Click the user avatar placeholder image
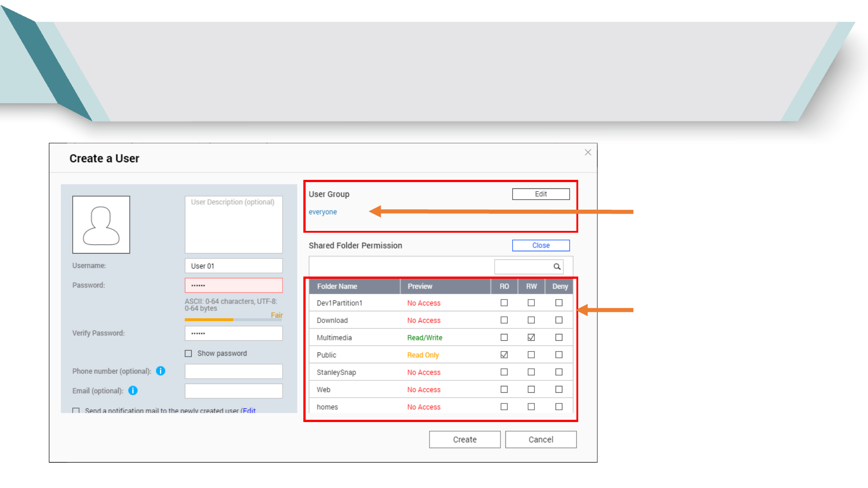Screen dimensions: 868x488 pos(101,225)
